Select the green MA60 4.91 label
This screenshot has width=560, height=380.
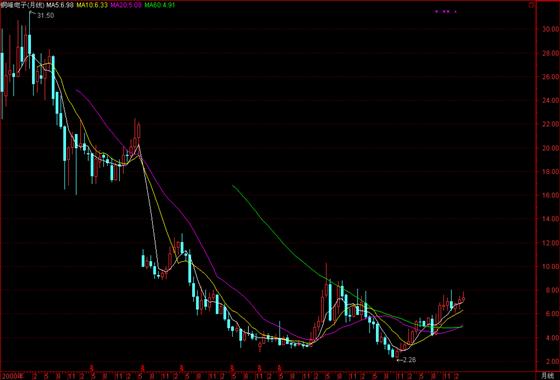[x=159, y=5]
